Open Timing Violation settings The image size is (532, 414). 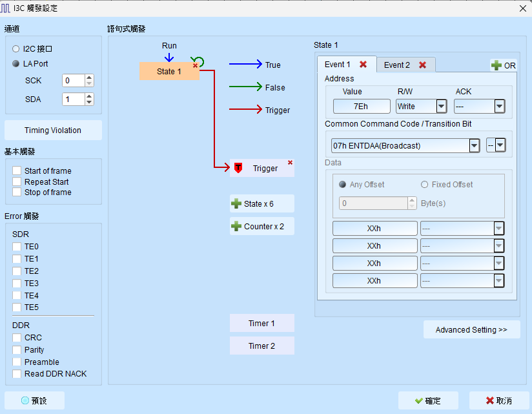pyautogui.click(x=53, y=130)
